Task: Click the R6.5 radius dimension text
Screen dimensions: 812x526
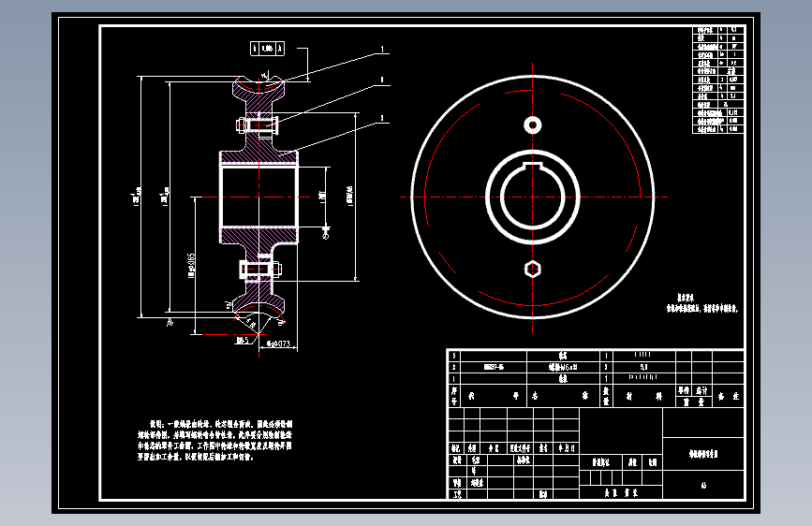Action: pos(242,340)
